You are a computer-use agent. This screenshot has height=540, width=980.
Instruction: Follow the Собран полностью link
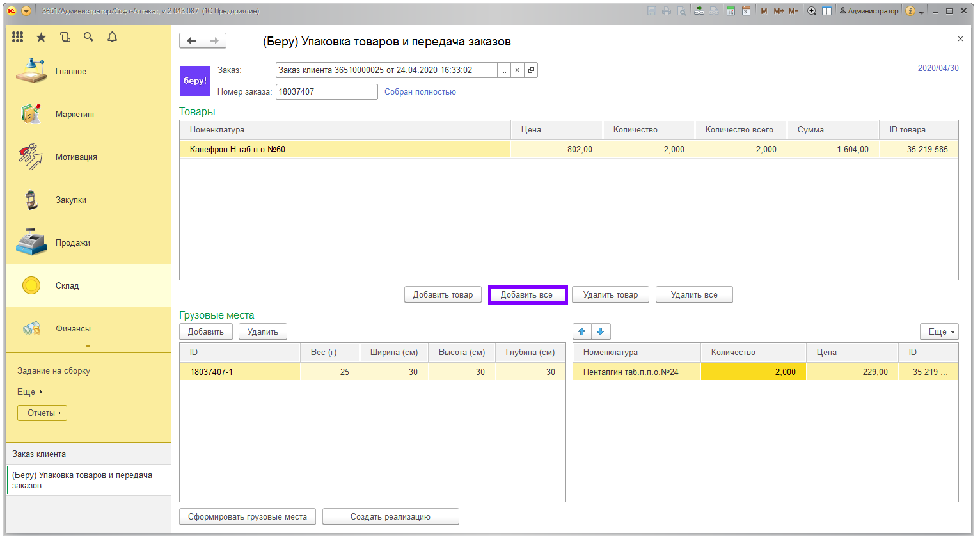coord(420,92)
